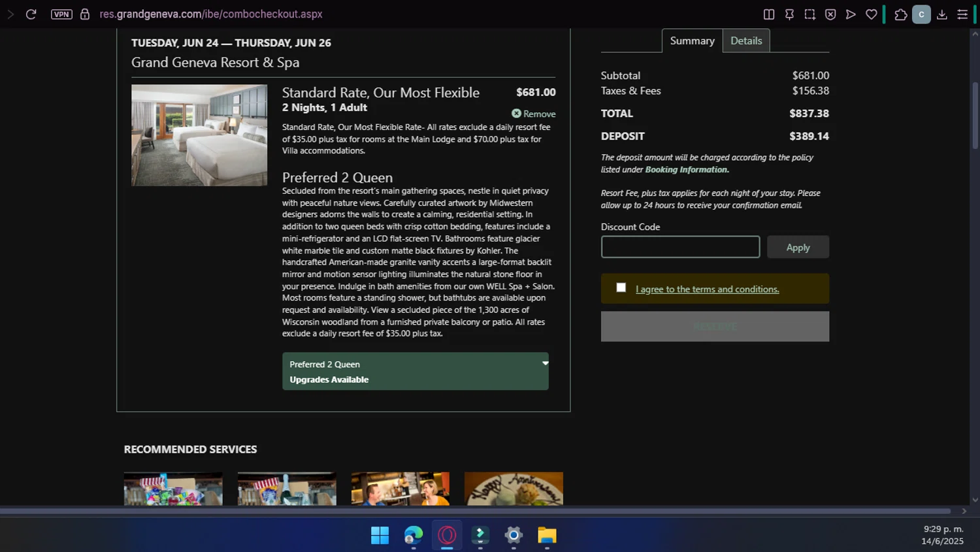Open the clock and date panel
The height and width of the screenshot is (552, 980).
point(943,535)
